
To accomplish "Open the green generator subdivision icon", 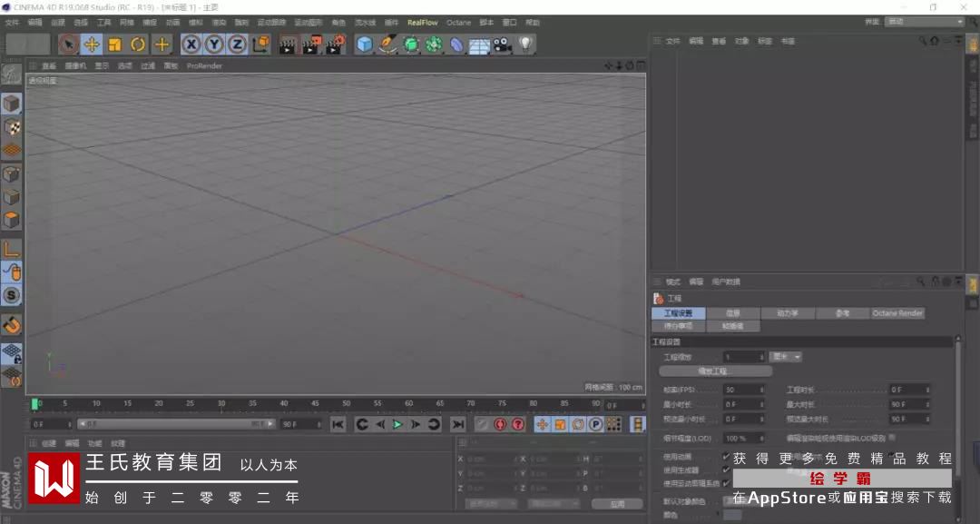I will coord(411,44).
